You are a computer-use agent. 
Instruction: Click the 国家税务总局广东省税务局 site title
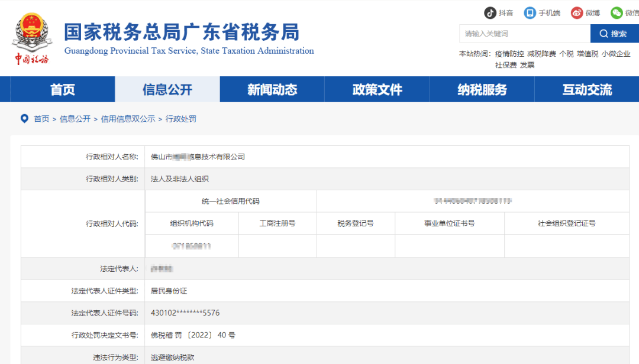pyautogui.click(x=180, y=32)
